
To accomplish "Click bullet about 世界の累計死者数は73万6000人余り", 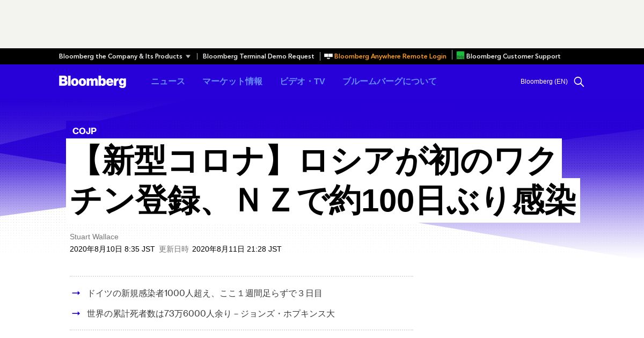I will coord(211,313).
